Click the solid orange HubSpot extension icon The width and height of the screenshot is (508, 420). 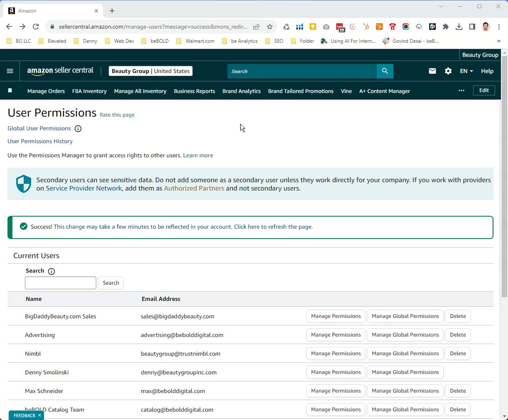point(379,27)
